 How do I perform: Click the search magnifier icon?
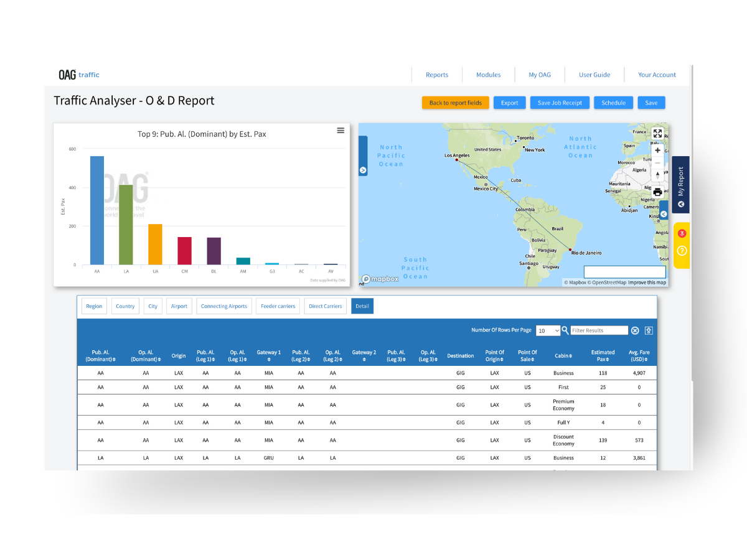pos(565,330)
